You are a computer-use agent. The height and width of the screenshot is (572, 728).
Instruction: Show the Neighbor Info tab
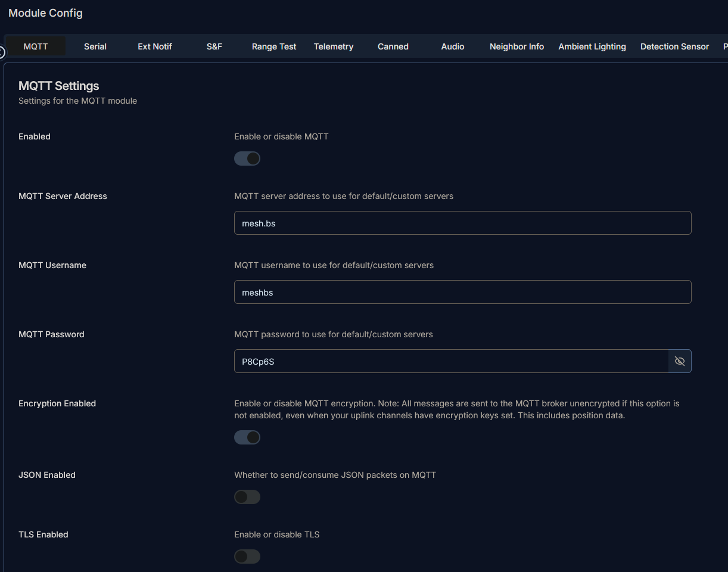tap(517, 46)
